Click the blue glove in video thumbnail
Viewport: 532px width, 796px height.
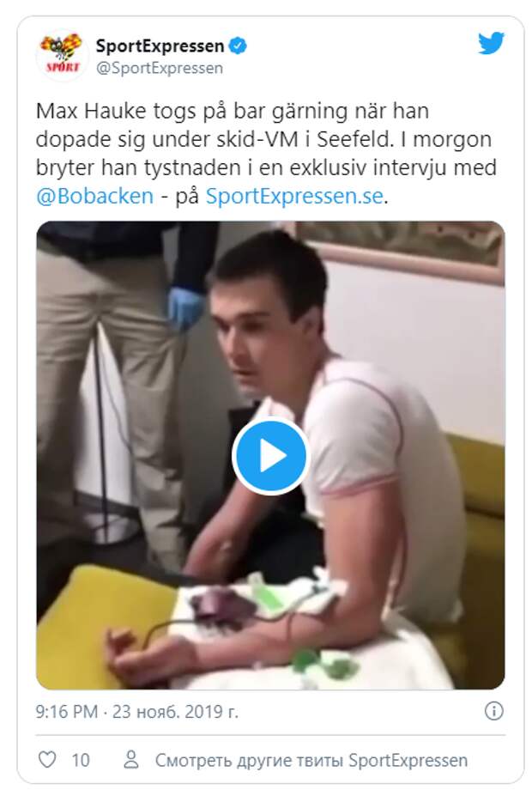click(x=186, y=307)
